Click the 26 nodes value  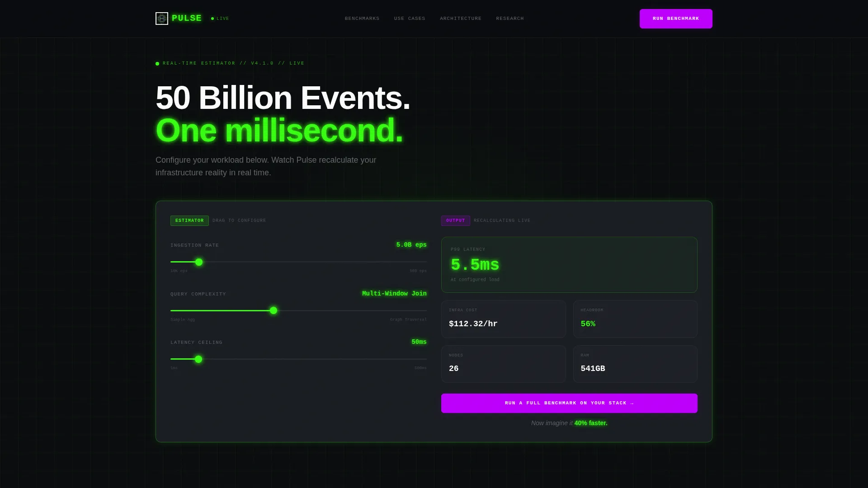click(454, 369)
